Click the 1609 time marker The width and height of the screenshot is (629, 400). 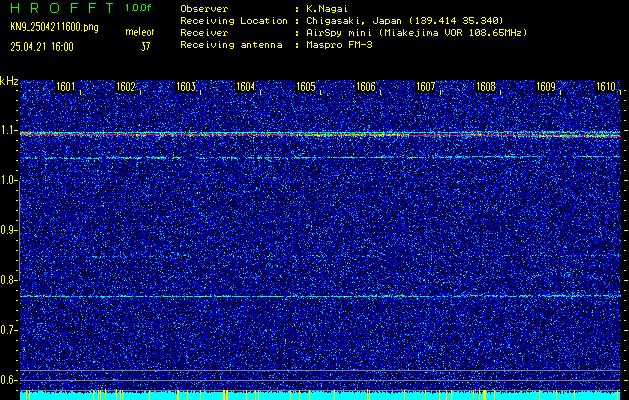click(x=546, y=87)
